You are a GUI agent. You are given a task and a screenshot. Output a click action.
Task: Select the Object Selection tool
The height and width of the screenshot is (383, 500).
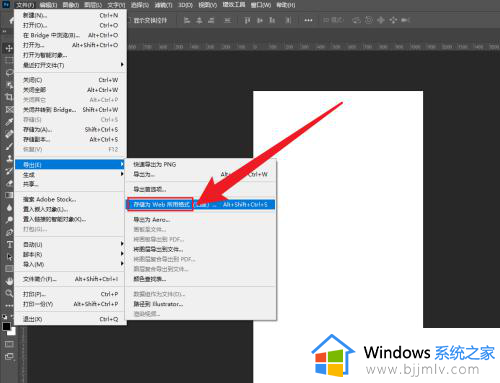click(x=9, y=84)
